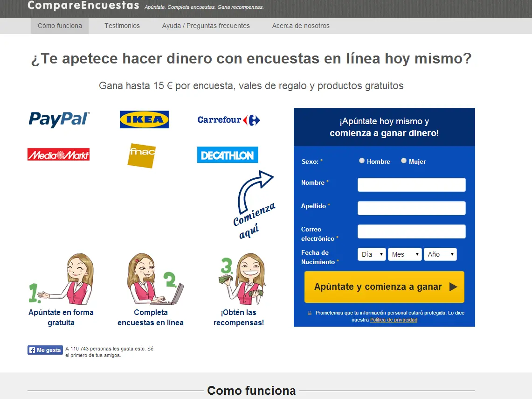This screenshot has height=399, width=532.
Task: Click the Gana hasta 15 € subtitle
Action: pos(251,85)
